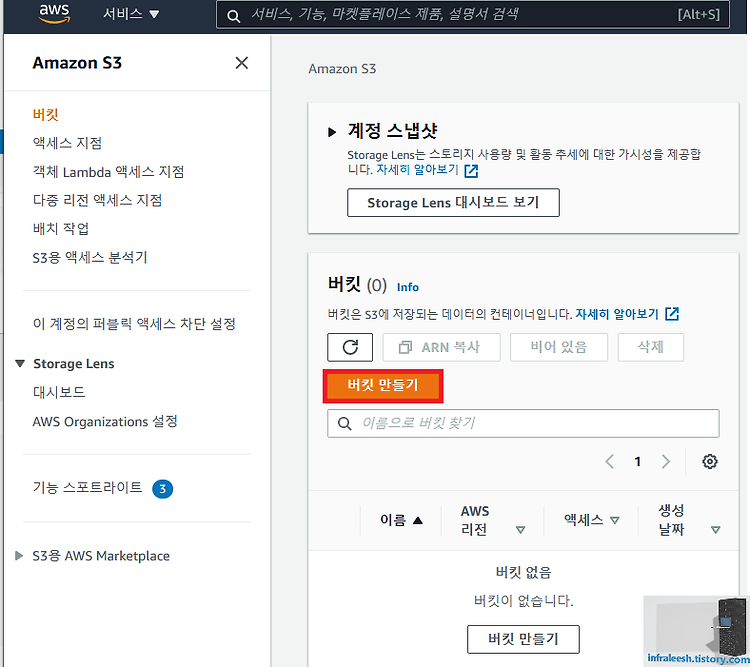Click the 삭제 button

coord(651,347)
